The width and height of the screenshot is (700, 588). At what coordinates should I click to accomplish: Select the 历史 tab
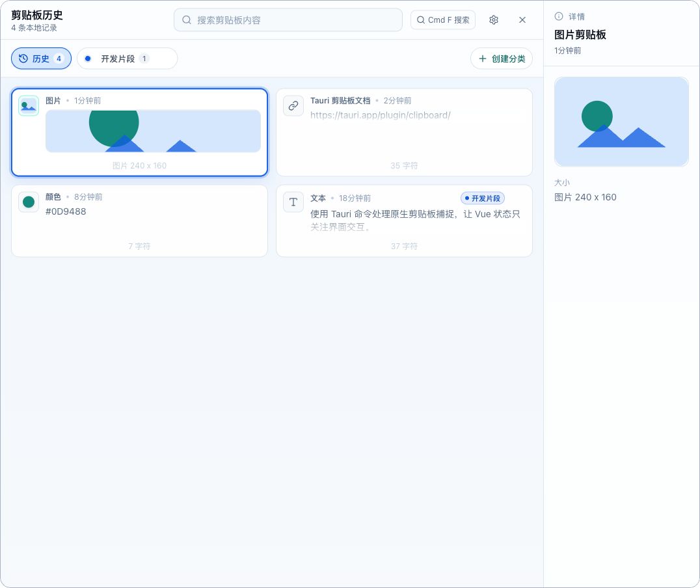click(x=41, y=59)
